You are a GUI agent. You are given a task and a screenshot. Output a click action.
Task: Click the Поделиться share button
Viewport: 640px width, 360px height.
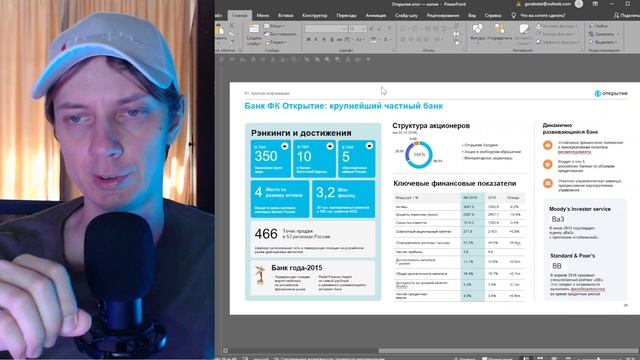(x=627, y=16)
